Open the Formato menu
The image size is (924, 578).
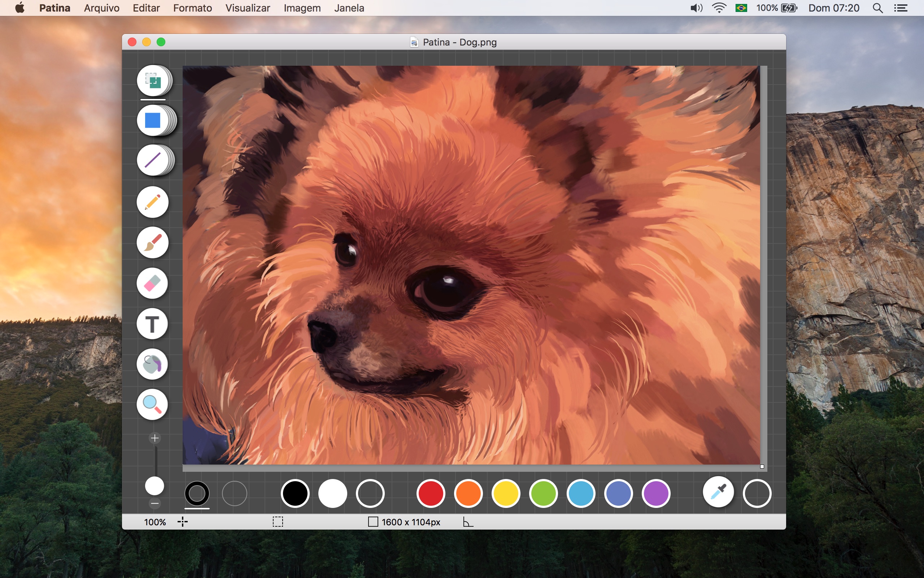click(192, 8)
